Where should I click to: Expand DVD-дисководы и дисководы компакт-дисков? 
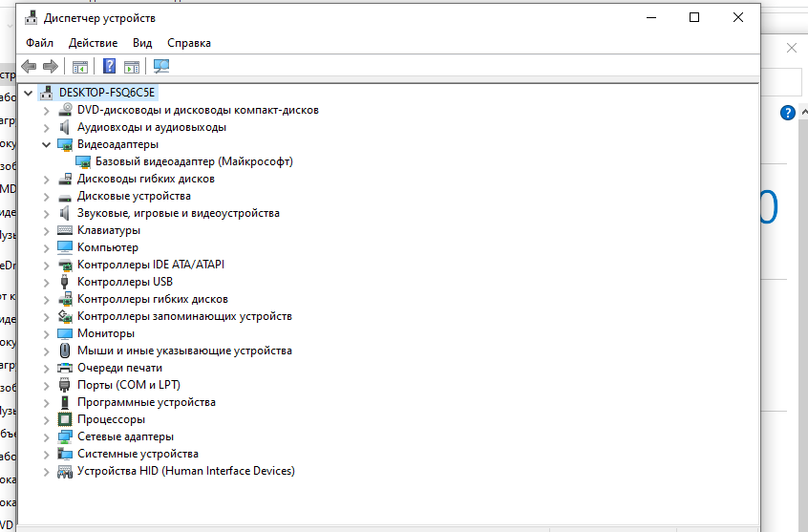click(47, 111)
